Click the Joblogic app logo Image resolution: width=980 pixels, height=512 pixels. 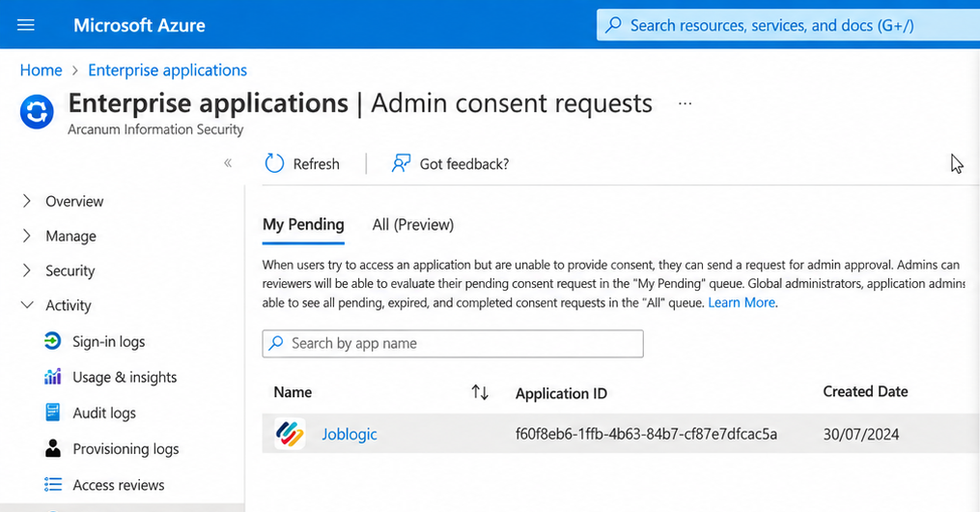(x=290, y=433)
